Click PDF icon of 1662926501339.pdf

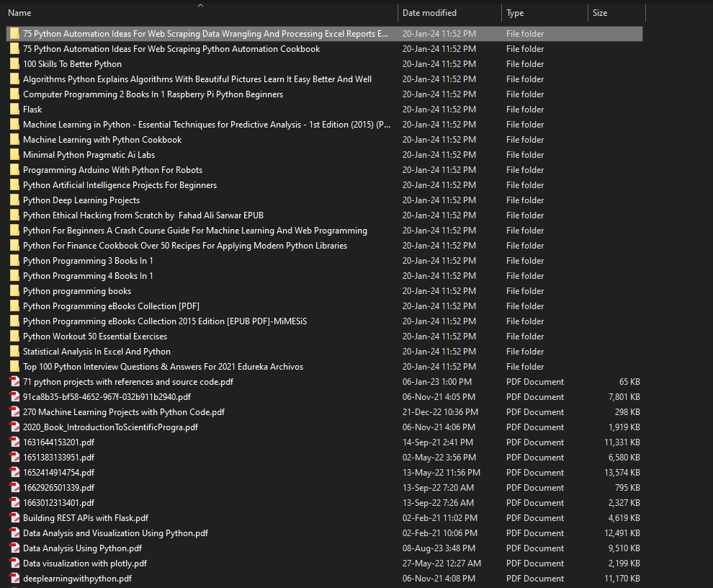[x=15, y=487]
